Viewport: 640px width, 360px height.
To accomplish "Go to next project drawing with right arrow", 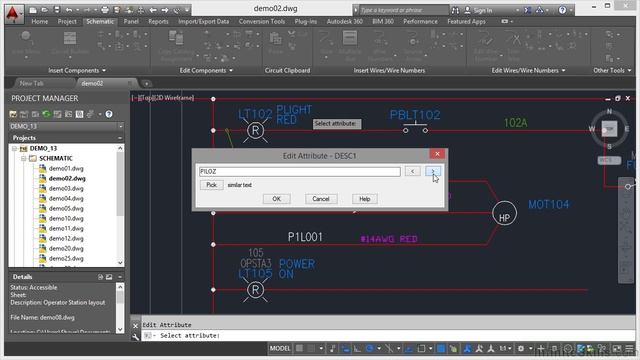I will 164,10.
